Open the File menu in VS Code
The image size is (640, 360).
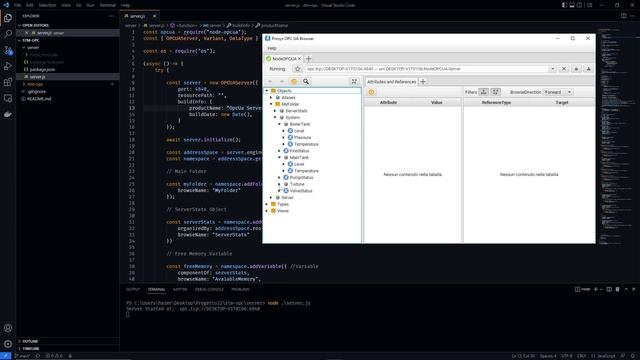pyautogui.click(x=18, y=5)
